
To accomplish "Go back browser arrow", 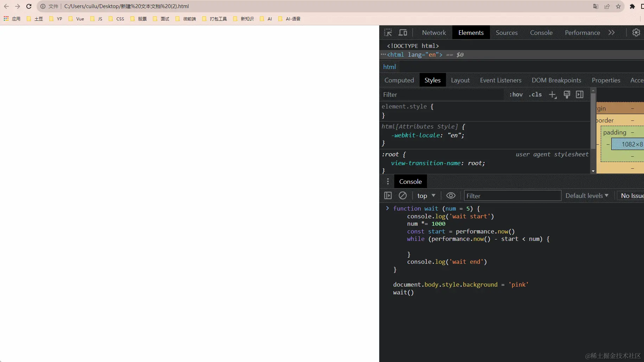I will (x=6, y=6).
